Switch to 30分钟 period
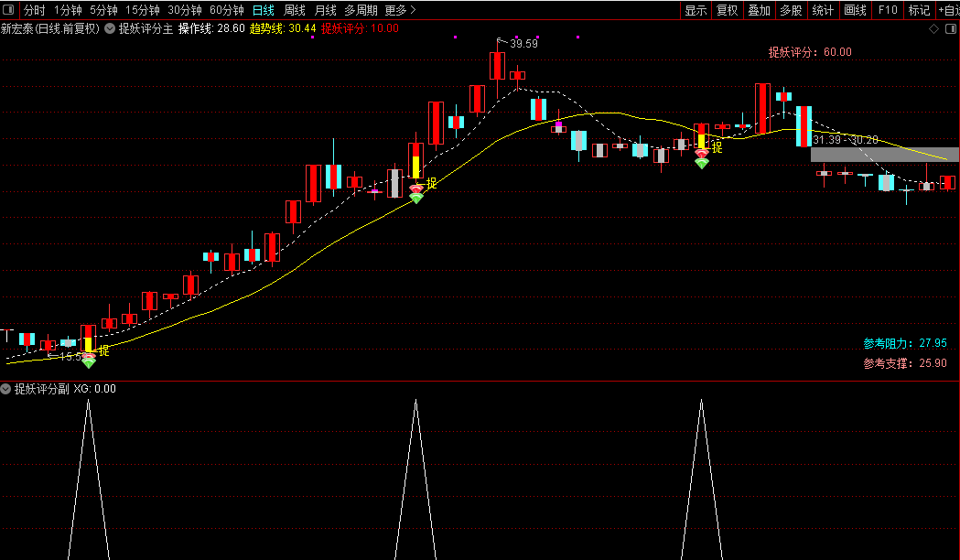Viewport: 960px width, 560px height. [185, 10]
